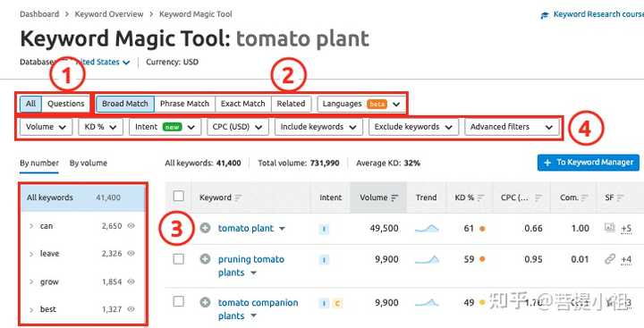Viewport: 644px width, 328px height.
Task: Open Keyword Overview breadcrumb link
Action: (x=109, y=14)
